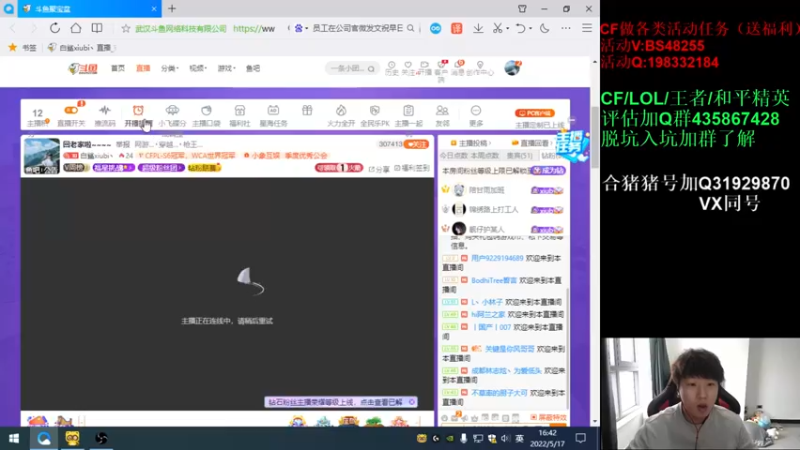This screenshot has width=800, height=450.
Task: Open username 用户9229194689 in chat
Action: pyautogui.click(x=497, y=259)
